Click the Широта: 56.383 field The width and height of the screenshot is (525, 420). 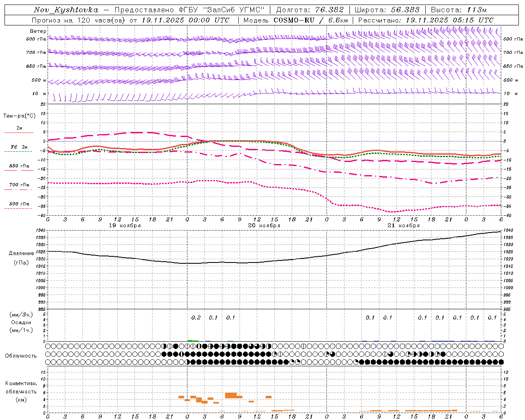[x=387, y=10]
